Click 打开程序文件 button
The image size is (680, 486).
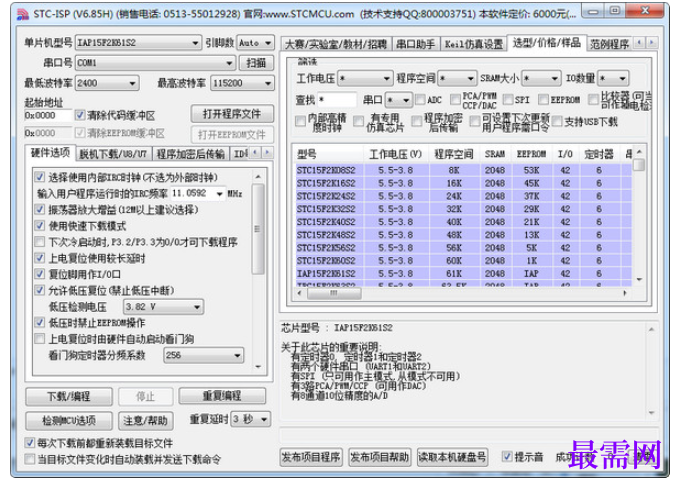(232, 114)
